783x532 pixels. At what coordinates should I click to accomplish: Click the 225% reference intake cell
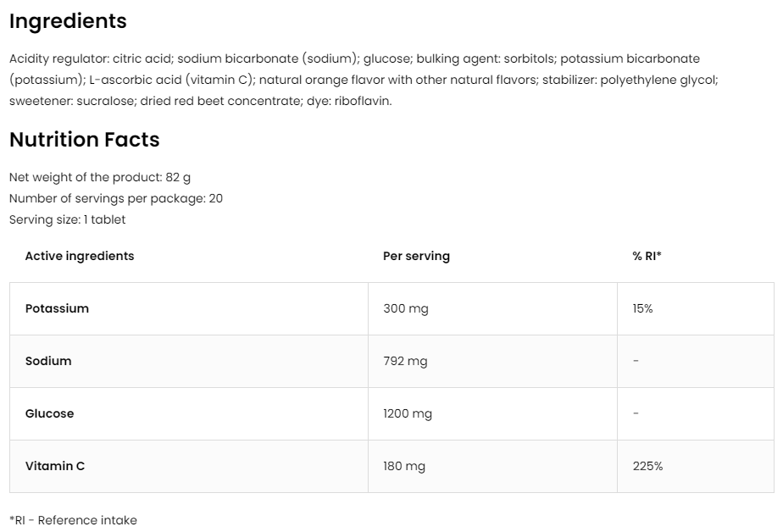click(x=647, y=466)
